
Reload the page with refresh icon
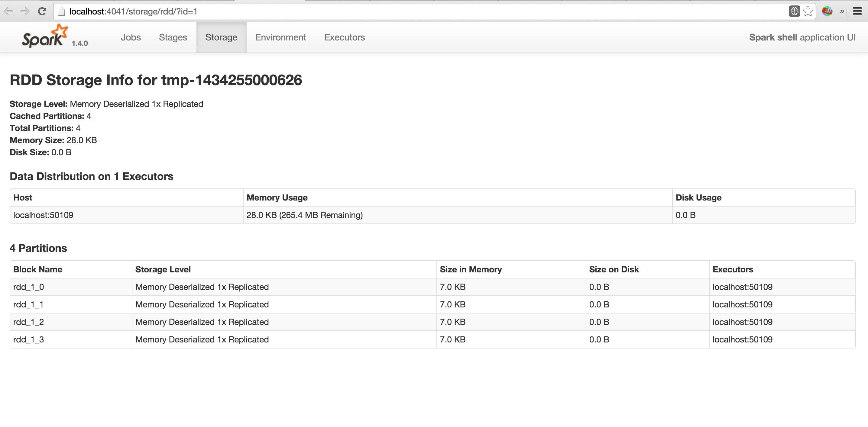coord(42,11)
